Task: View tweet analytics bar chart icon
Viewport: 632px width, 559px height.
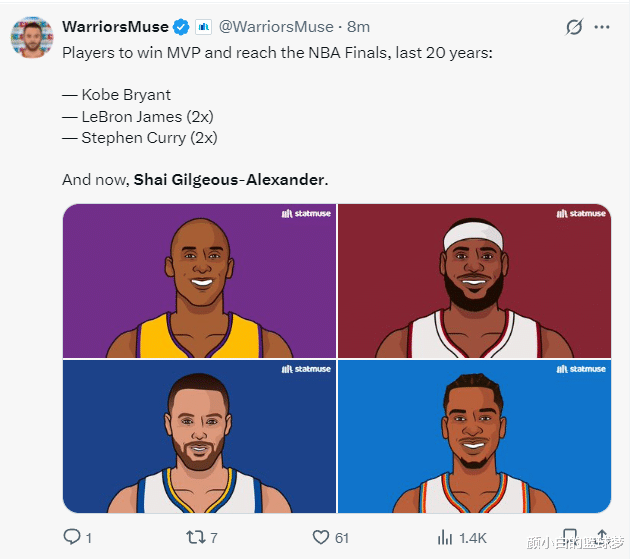Action: click(445, 537)
